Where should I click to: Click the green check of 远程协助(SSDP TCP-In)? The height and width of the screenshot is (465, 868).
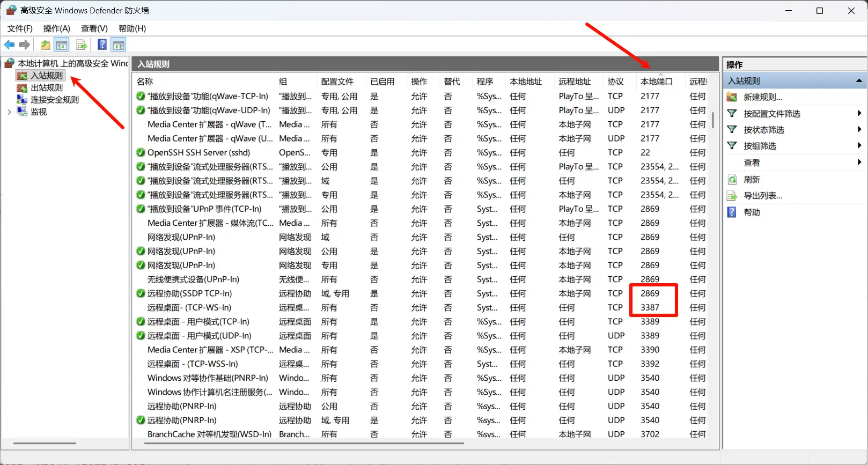coord(141,293)
